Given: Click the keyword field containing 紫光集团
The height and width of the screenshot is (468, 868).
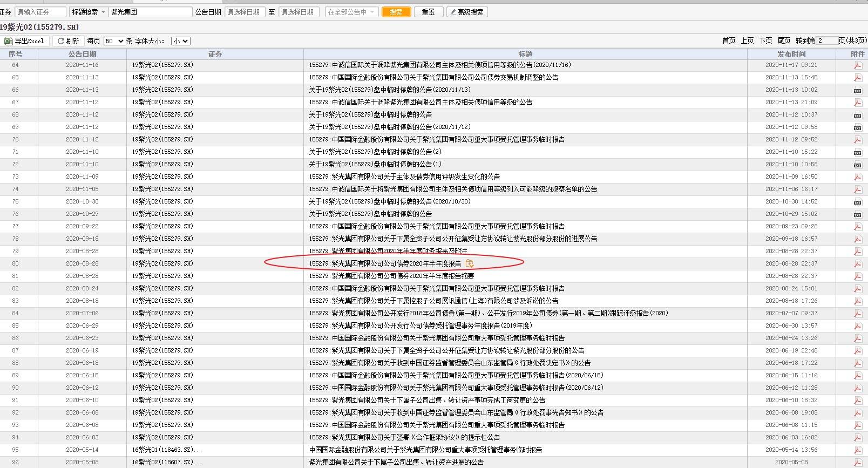Looking at the screenshot, I should click(x=150, y=12).
